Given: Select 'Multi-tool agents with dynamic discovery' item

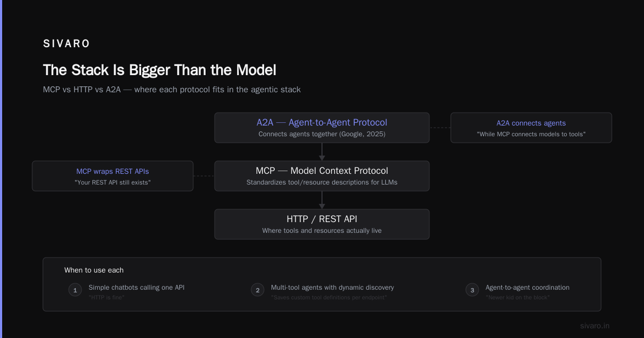Looking at the screenshot, I should (332, 288).
